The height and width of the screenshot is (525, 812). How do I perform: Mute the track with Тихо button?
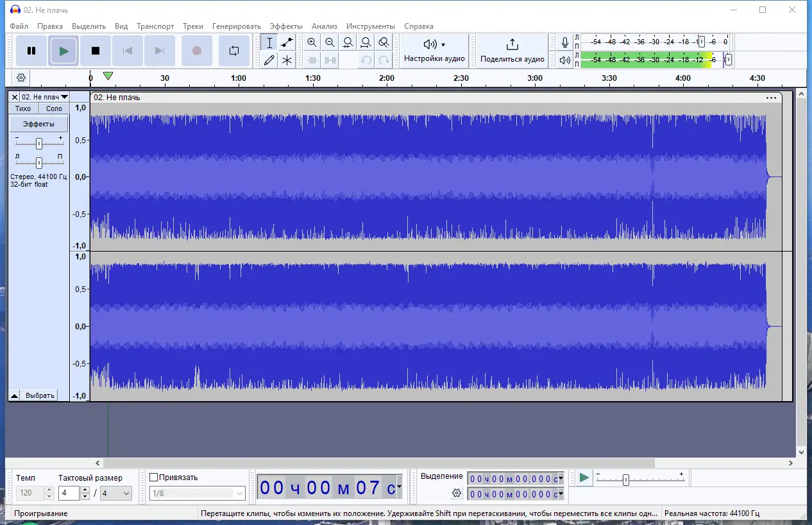pyautogui.click(x=22, y=108)
